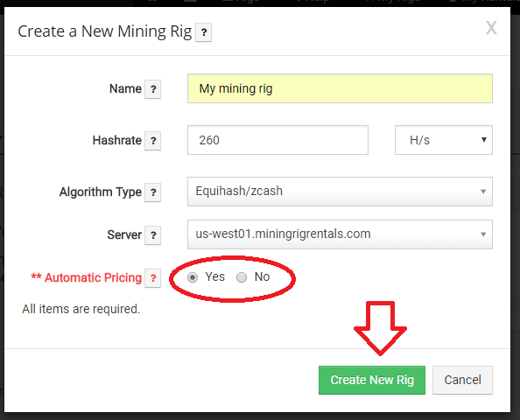Open the us-west01 server dropdown
The height and width of the screenshot is (420, 520).
[340, 234]
